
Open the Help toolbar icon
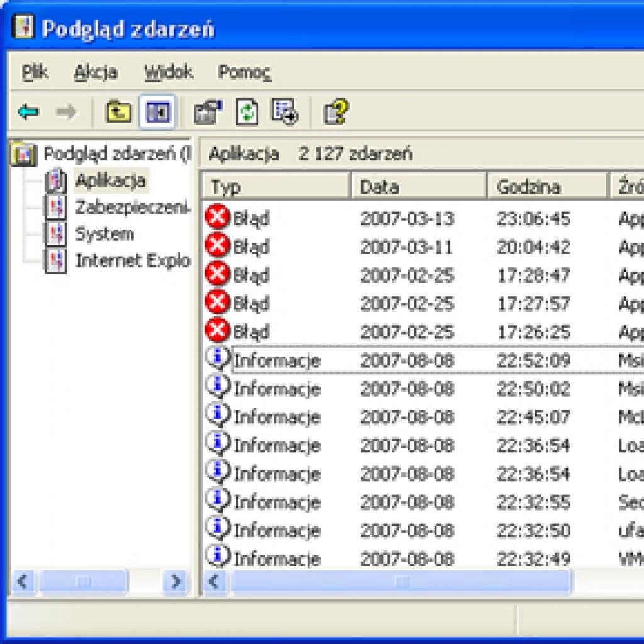pyautogui.click(x=336, y=113)
